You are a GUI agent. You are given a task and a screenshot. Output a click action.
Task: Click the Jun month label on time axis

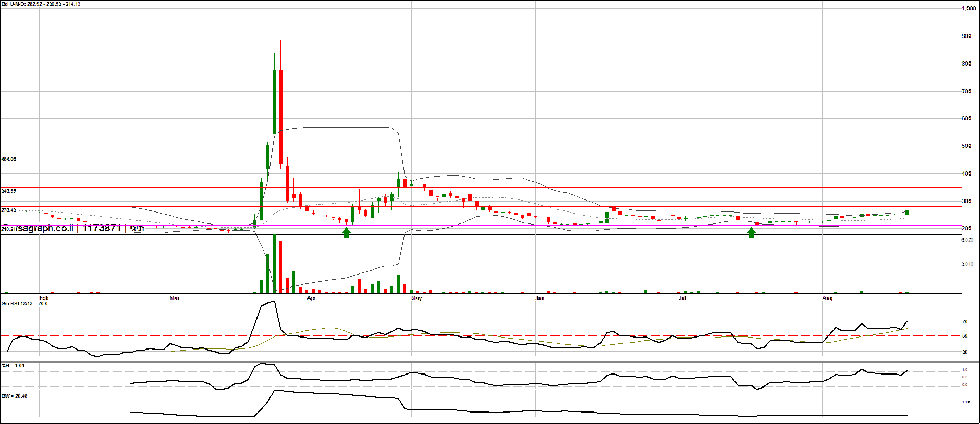click(x=540, y=298)
